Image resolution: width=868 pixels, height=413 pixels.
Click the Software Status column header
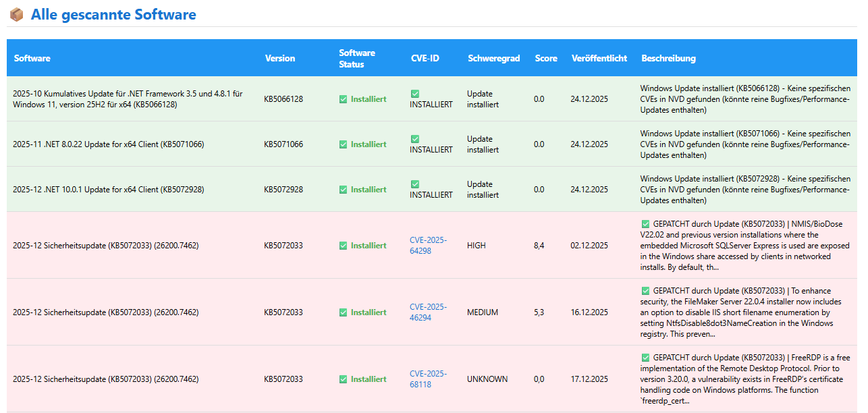point(357,58)
